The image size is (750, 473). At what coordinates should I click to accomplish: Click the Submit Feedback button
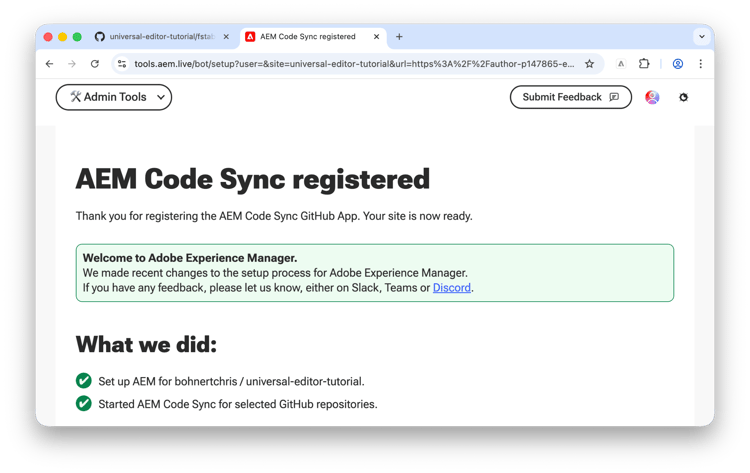[x=571, y=97]
